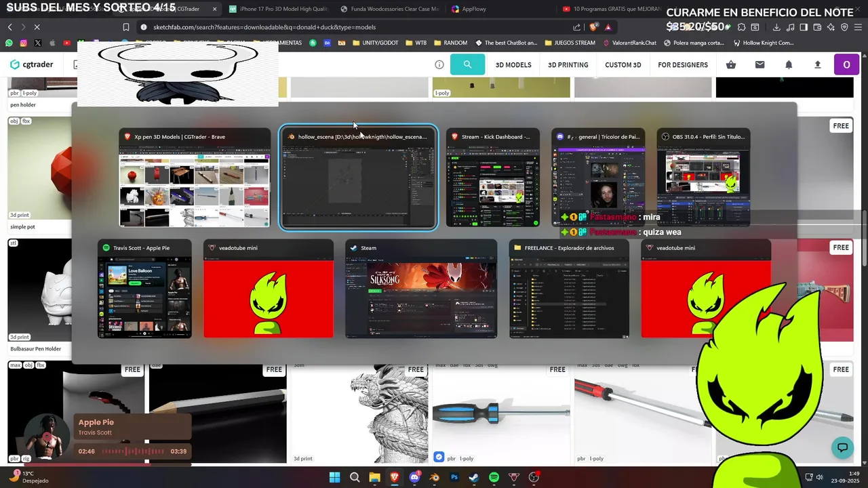
Task: Open the X (Twitter) bookmark icon
Action: pos(37,43)
